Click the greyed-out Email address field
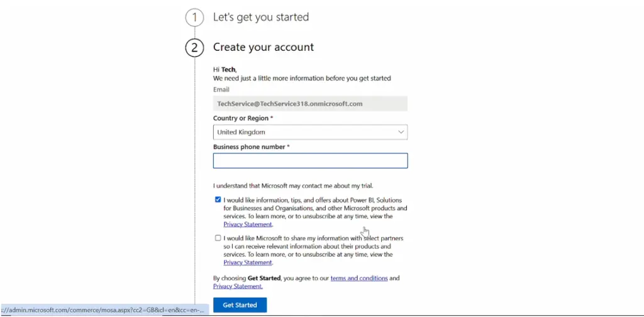Viewport: 644px width, 317px height. [310, 104]
